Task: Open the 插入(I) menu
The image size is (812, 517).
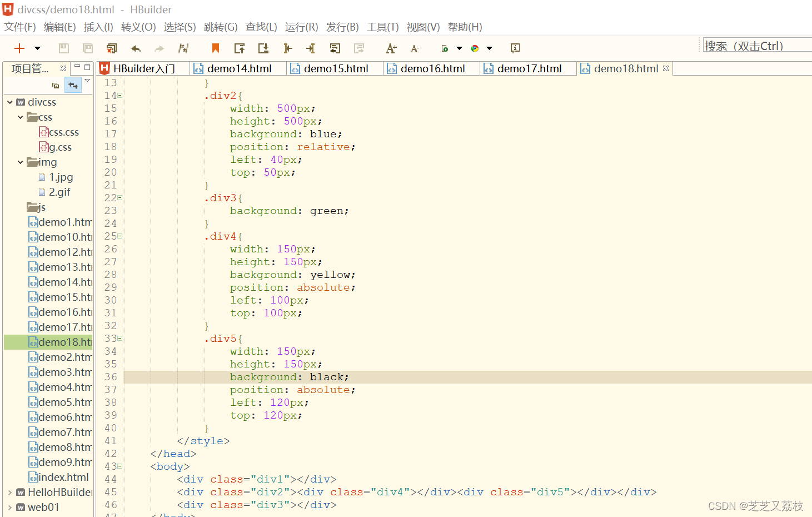Action: tap(98, 27)
